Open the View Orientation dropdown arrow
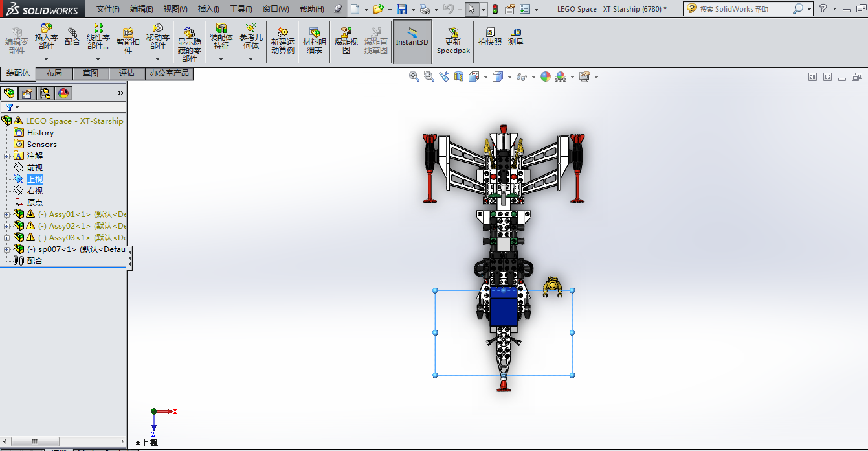Image resolution: width=868 pixels, height=451 pixels. (485, 77)
